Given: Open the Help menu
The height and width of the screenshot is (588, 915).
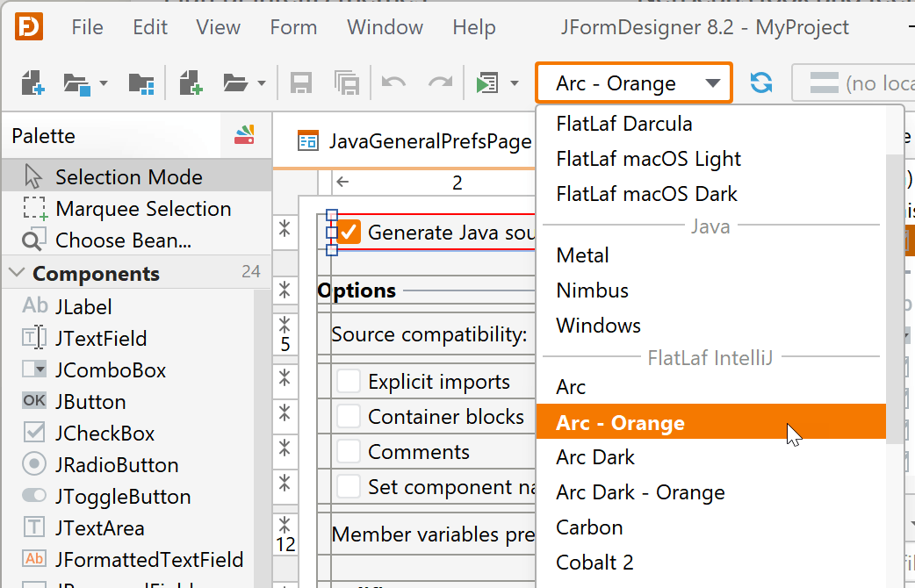Looking at the screenshot, I should [x=474, y=27].
